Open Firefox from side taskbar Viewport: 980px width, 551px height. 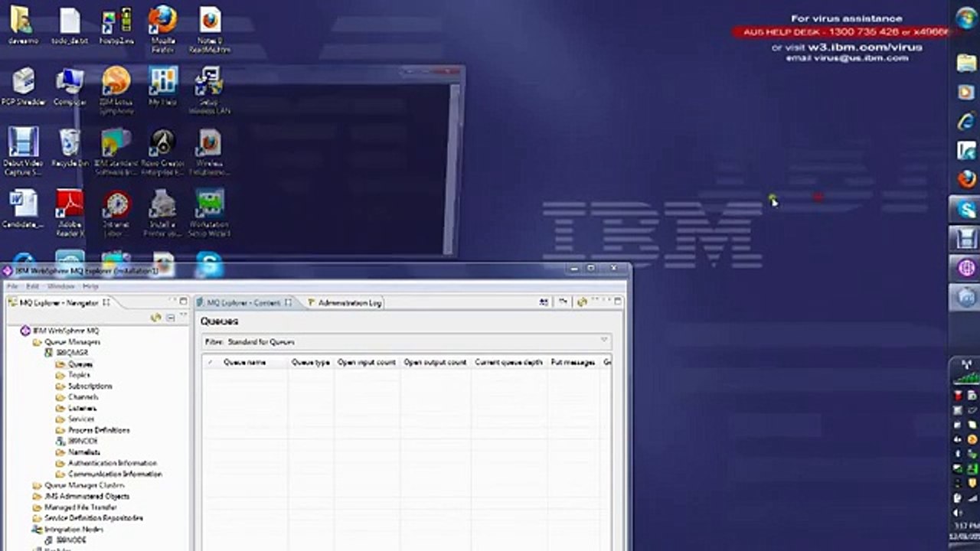click(966, 179)
